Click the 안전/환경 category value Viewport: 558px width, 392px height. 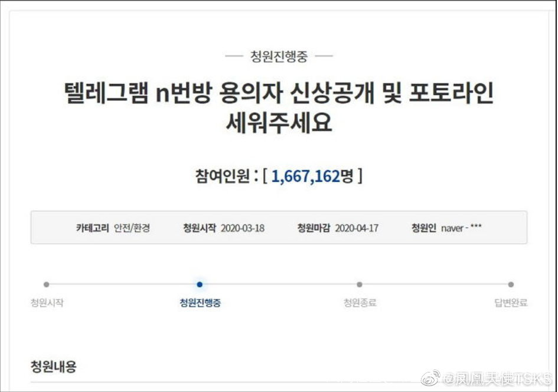click(x=132, y=228)
